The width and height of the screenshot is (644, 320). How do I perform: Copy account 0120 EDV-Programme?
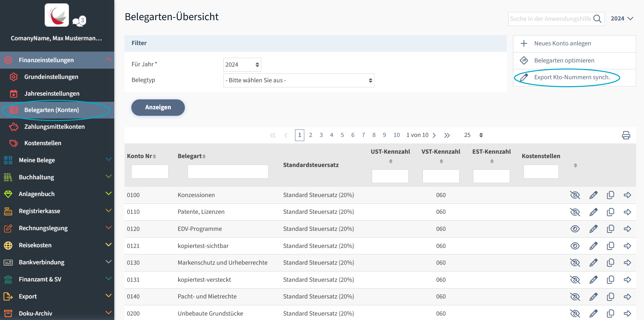click(x=610, y=229)
